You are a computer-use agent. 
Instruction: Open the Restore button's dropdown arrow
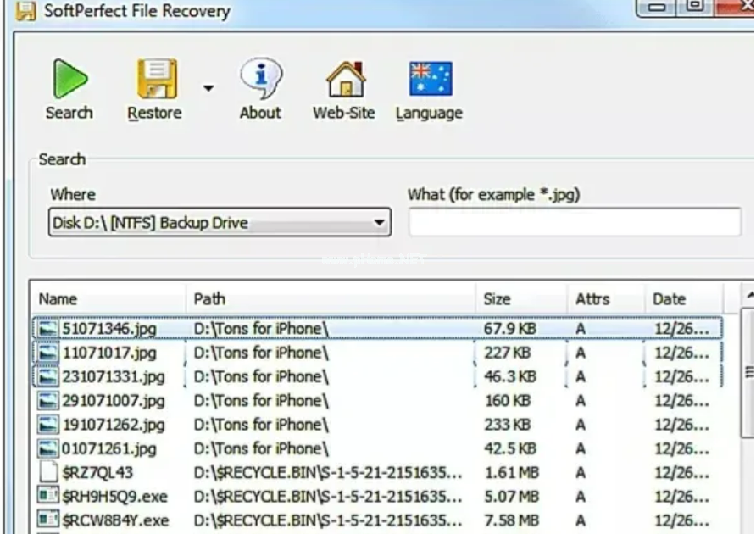[208, 88]
